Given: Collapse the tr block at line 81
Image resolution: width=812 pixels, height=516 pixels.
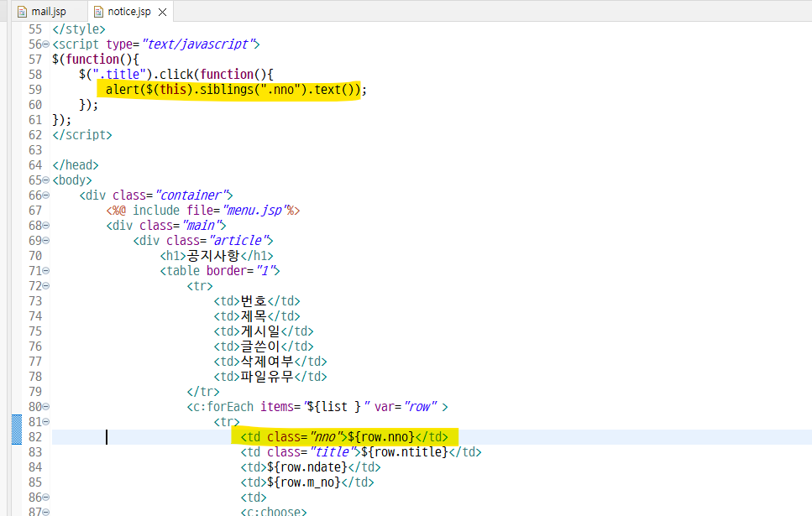Looking at the screenshot, I should click(45, 422).
